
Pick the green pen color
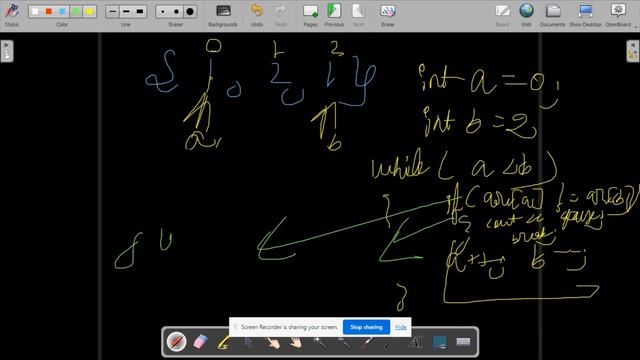point(76,11)
